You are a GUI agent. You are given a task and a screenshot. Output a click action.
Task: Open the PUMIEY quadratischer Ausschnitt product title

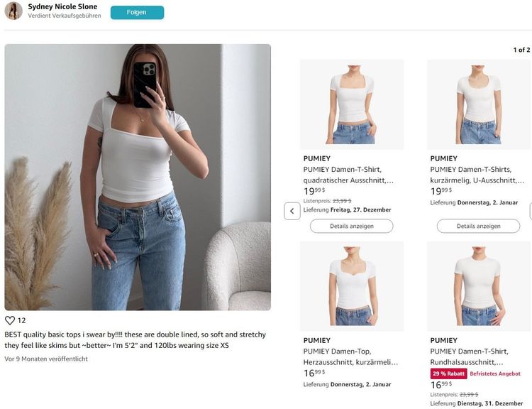click(348, 175)
